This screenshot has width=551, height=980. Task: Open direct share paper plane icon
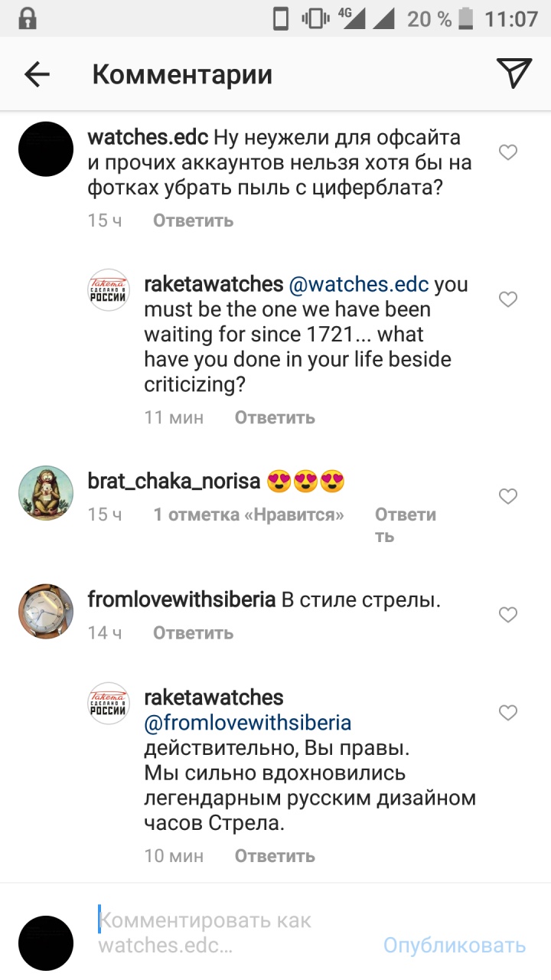click(514, 73)
